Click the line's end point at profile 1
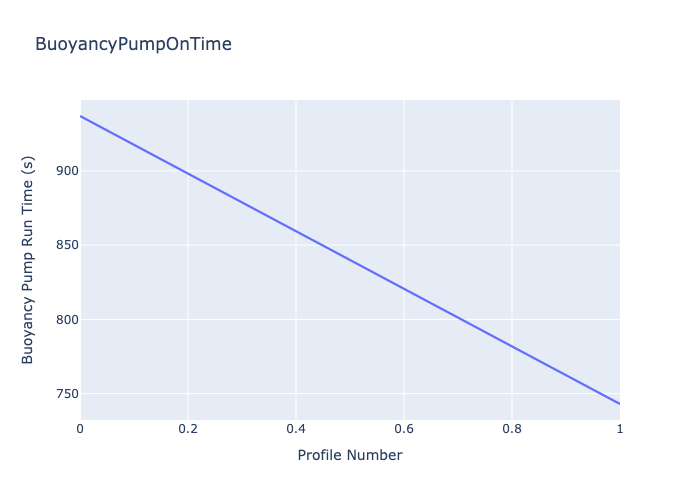Screen dimensions: 700x500 click(x=619, y=403)
